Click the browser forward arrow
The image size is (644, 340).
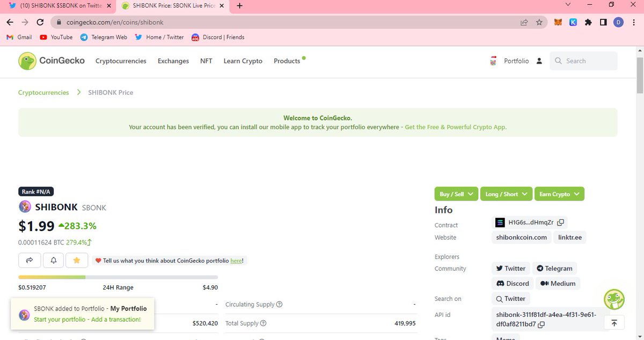[x=25, y=23]
